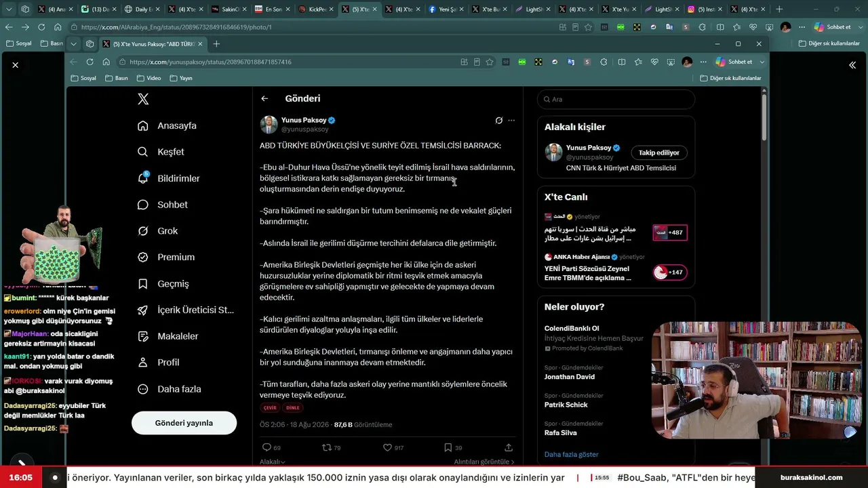Image resolution: width=868 pixels, height=488 pixels.
Task: Go to Profil in the sidebar
Action: click(x=158, y=363)
